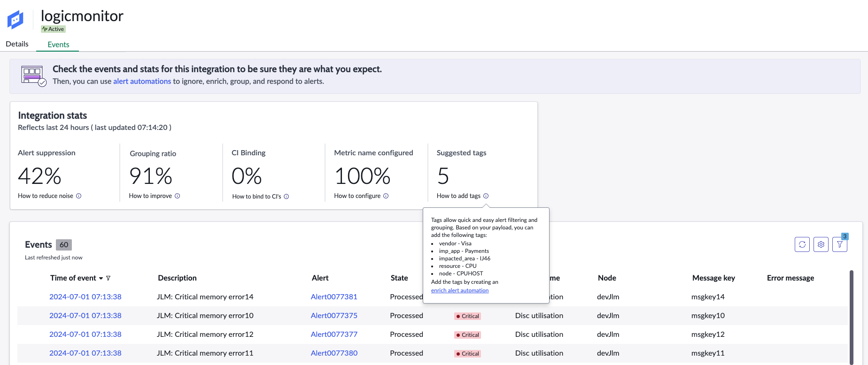Click the 'msgkey14' message key cell
The width and height of the screenshot is (868, 365).
tap(708, 297)
